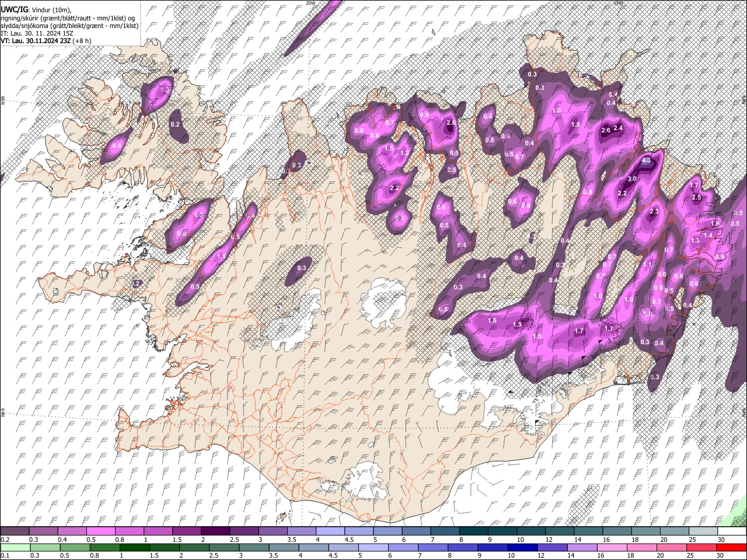The width and height of the screenshot is (747, 560).
Task: Select the 6 periwinkle swatch in lower legend
Action: [x=403, y=547]
